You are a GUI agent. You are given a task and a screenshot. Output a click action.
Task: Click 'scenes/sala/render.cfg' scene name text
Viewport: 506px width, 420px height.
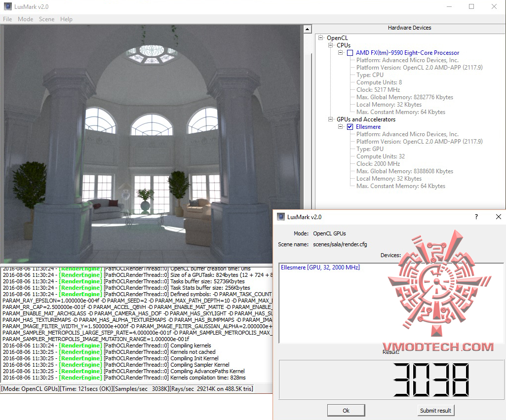pos(340,244)
